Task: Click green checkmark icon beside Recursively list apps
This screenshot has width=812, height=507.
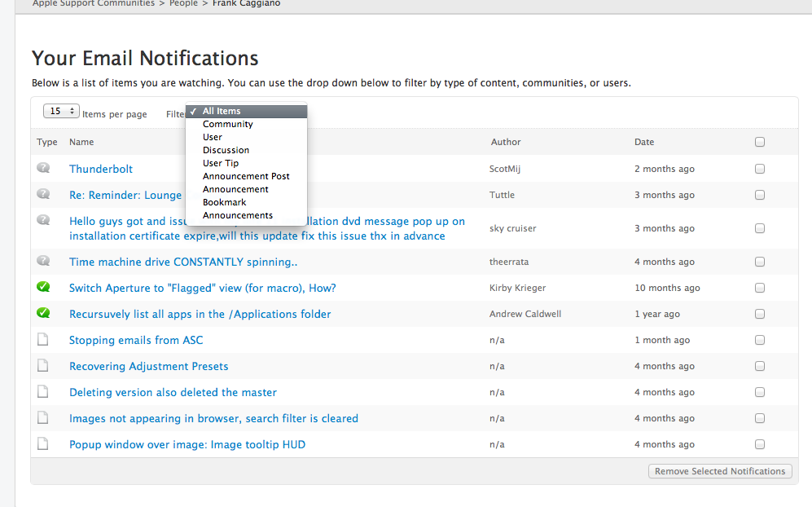Action: click(43, 313)
